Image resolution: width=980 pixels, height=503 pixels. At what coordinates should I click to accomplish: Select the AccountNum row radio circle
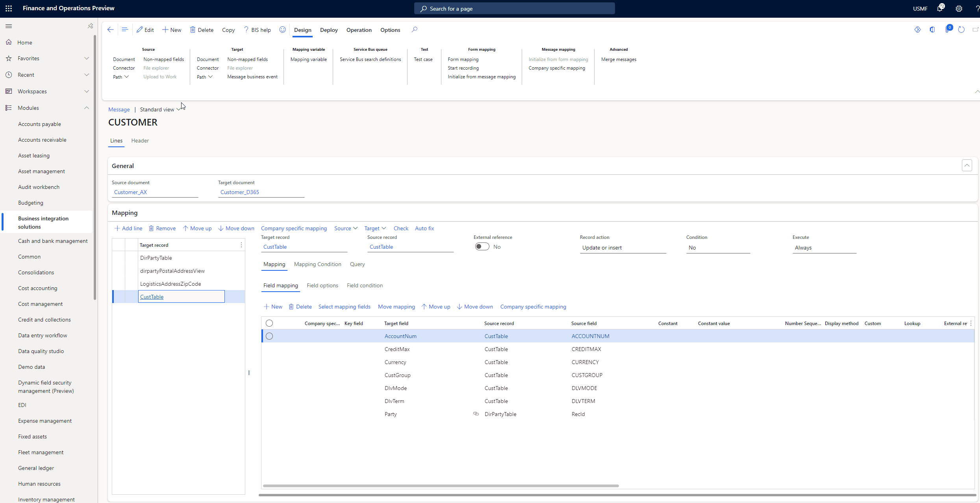(269, 336)
